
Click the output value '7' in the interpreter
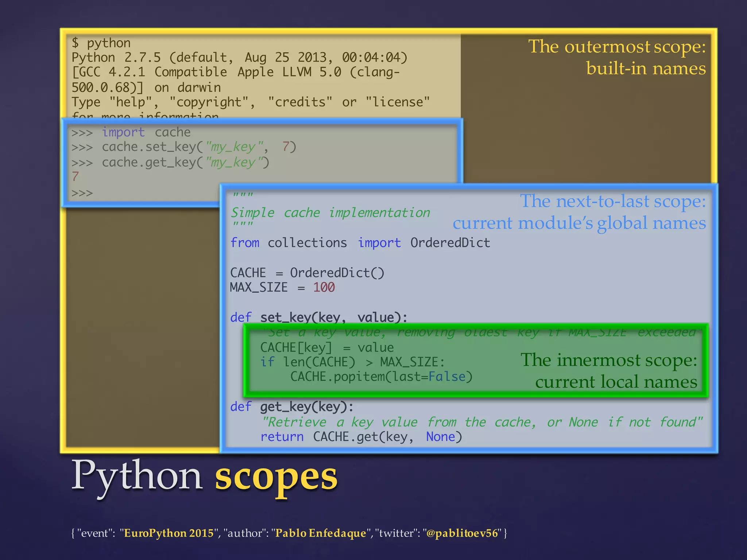point(75,177)
